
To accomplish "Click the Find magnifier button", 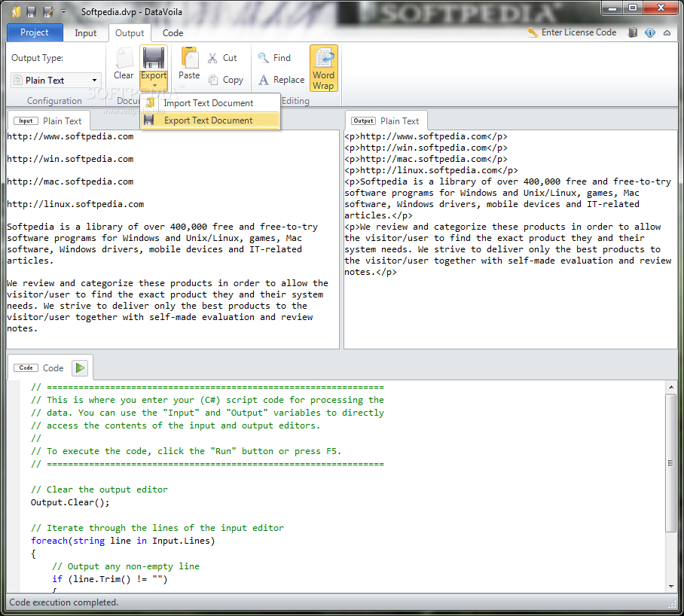I will 275,57.
